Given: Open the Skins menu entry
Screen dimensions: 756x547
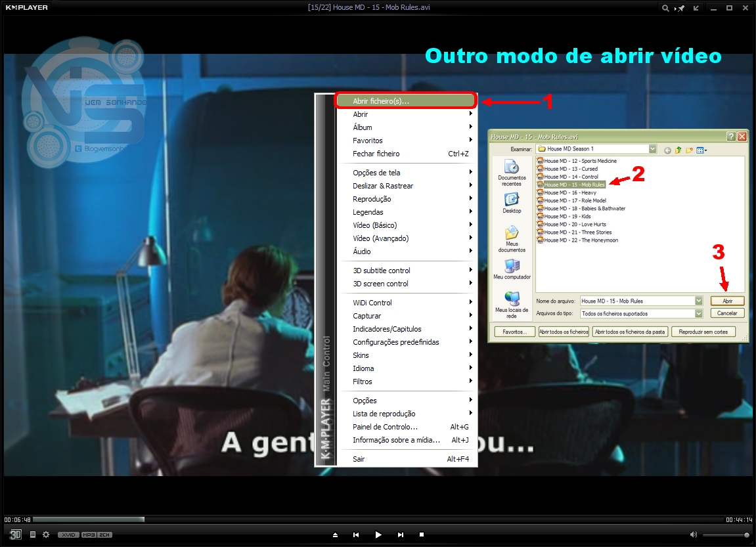Looking at the screenshot, I should coord(408,355).
